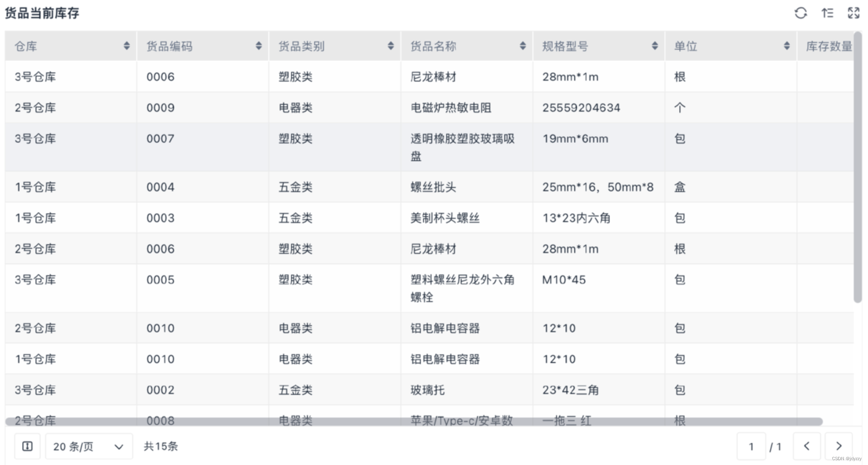Screen dimensions: 868x465
Task: Click the jump-to-page icon in the footer
Action: click(27, 446)
